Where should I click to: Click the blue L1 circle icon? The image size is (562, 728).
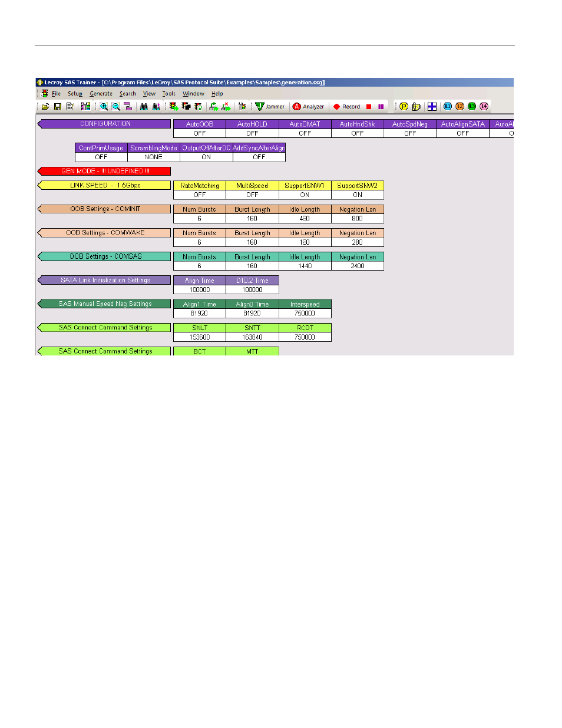[x=448, y=107]
